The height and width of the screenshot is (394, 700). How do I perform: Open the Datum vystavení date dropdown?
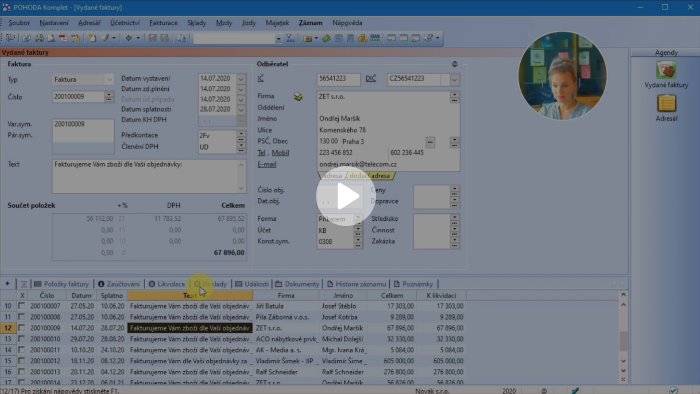tap(241, 79)
